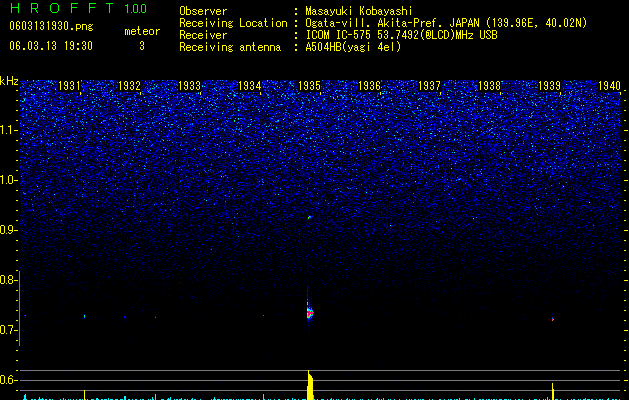Screen dimensions: 629x400
Task: Click the 0603131930.png file name
Action: [x=51, y=27]
